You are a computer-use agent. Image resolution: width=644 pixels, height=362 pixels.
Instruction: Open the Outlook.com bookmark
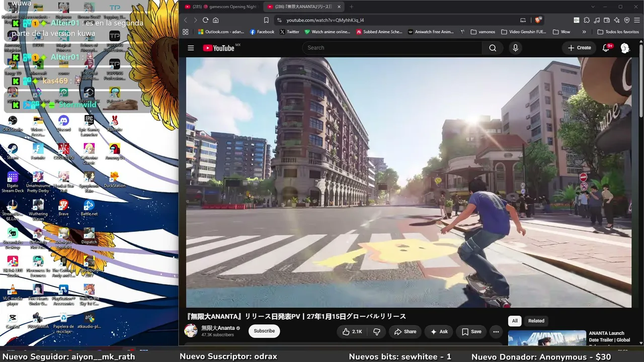point(221,32)
